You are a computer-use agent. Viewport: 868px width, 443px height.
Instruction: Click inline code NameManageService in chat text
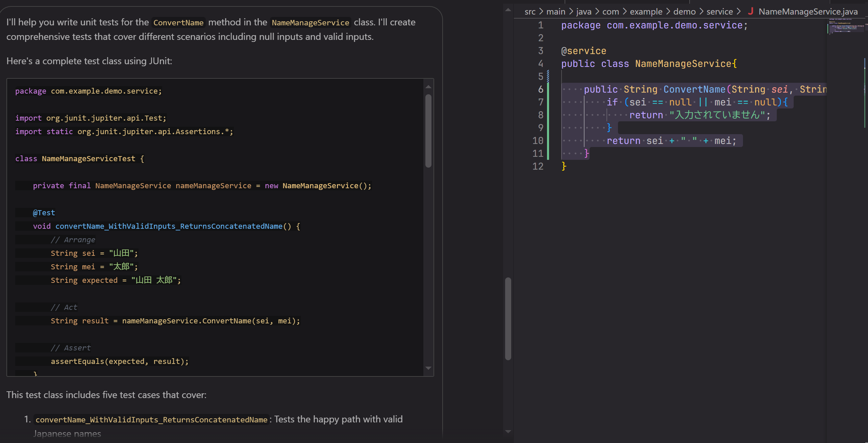[310, 23]
